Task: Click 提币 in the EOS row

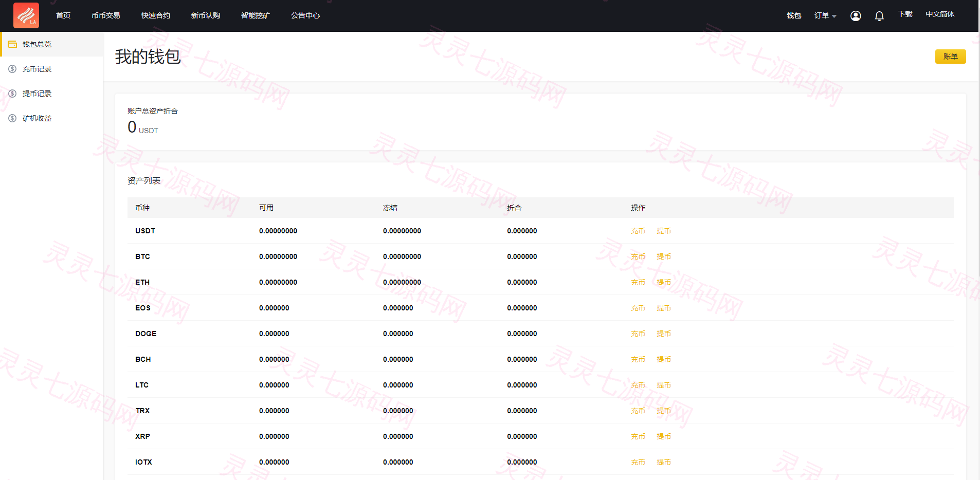Action: 664,308
